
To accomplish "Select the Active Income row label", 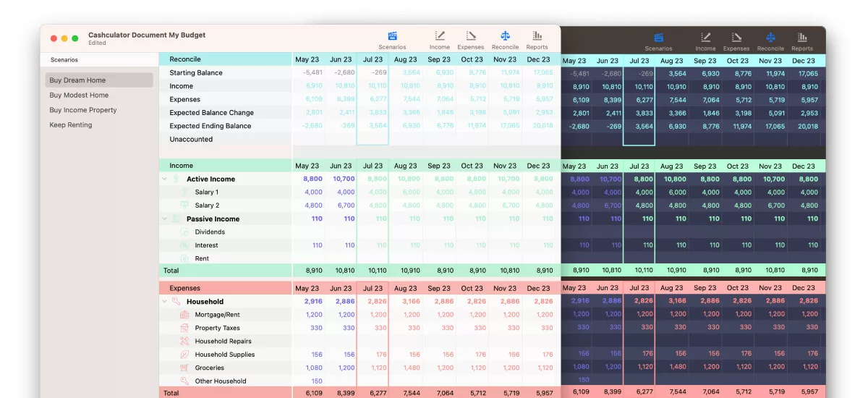I will 210,179.
